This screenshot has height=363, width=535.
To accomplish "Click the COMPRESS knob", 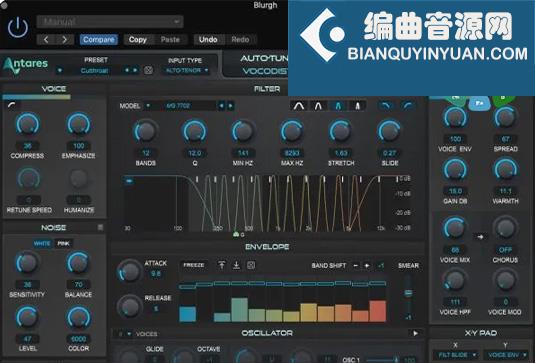I will tap(28, 124).
